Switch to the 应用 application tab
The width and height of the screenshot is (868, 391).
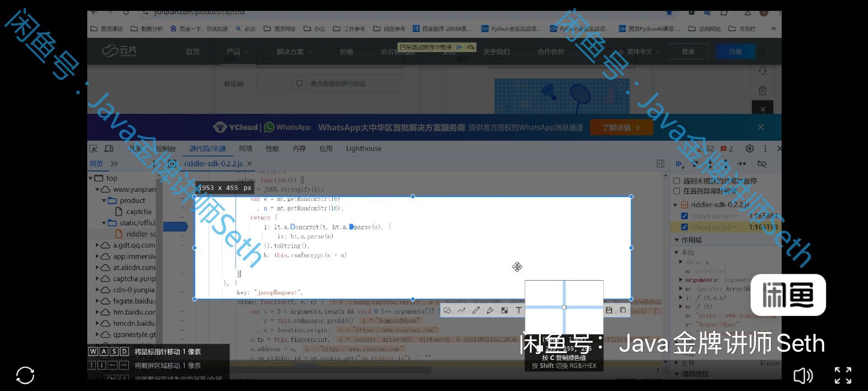pos(326,148)
